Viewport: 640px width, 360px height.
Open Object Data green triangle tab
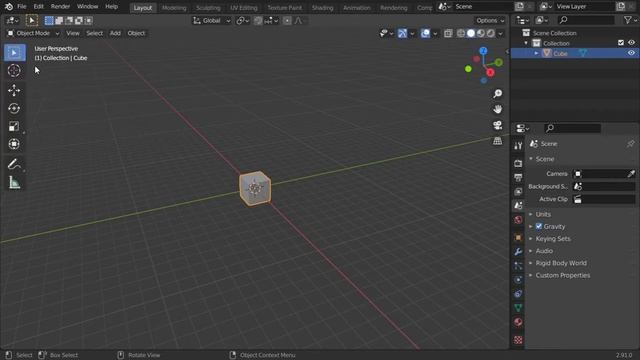pos(518,308)
